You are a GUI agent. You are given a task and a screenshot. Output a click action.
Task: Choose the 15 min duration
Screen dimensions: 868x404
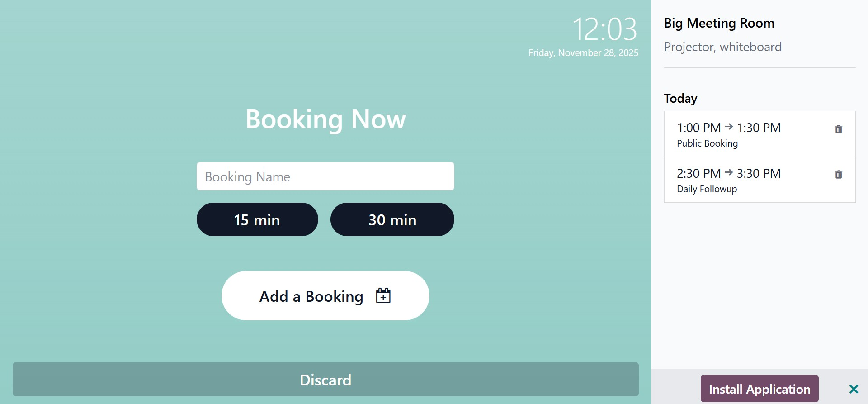point(257,219)
